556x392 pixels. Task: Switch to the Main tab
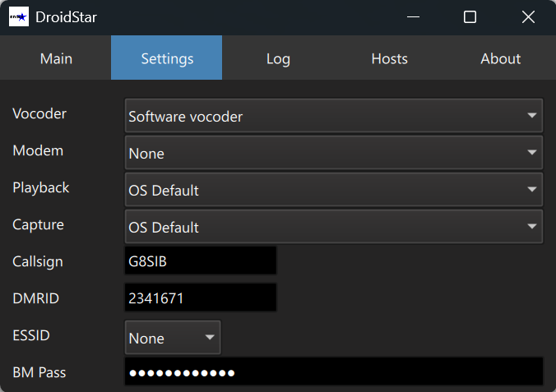point(56,58)
